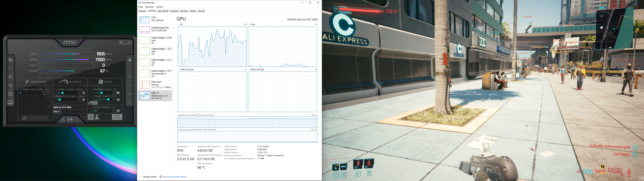Open the Datei menu
Image resolution: width=644 pixels, height=181 pixels.
coord(141,7)
